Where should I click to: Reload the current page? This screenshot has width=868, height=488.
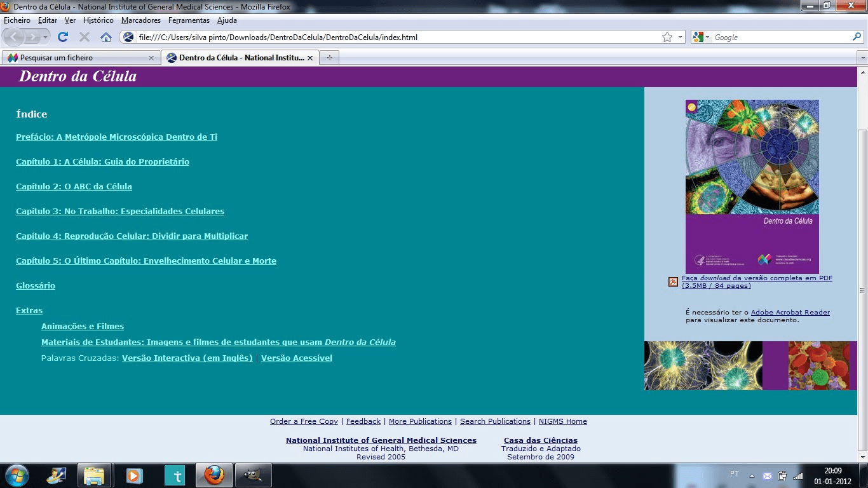(x=63, y=37)
